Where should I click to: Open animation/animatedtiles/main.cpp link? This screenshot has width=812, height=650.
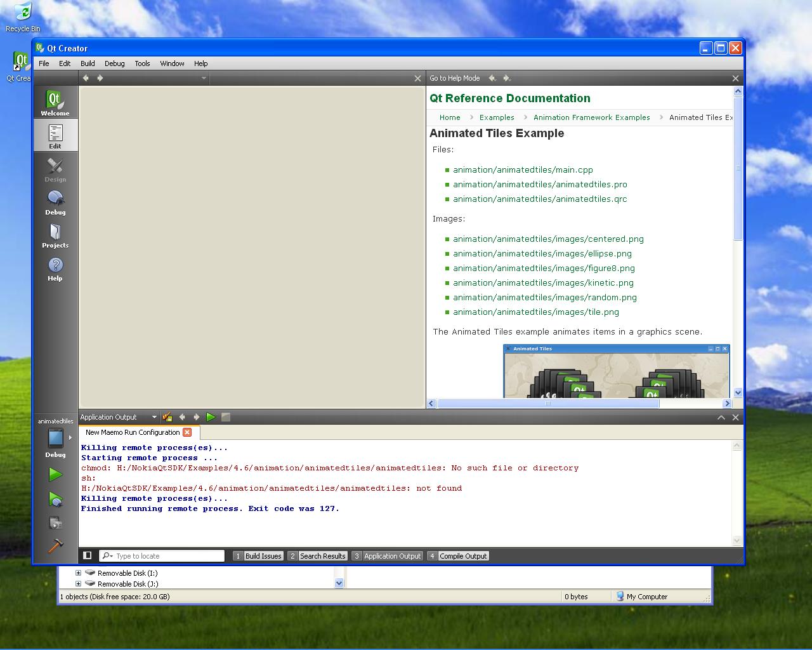coord(523,169)
